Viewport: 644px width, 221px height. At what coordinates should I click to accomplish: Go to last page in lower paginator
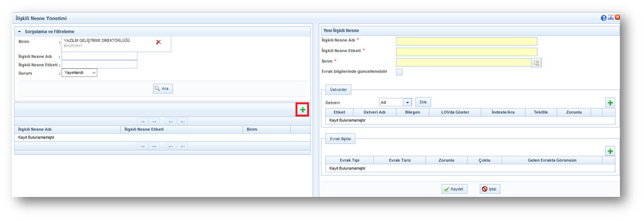pyautogui.click(x=182, y=146)
